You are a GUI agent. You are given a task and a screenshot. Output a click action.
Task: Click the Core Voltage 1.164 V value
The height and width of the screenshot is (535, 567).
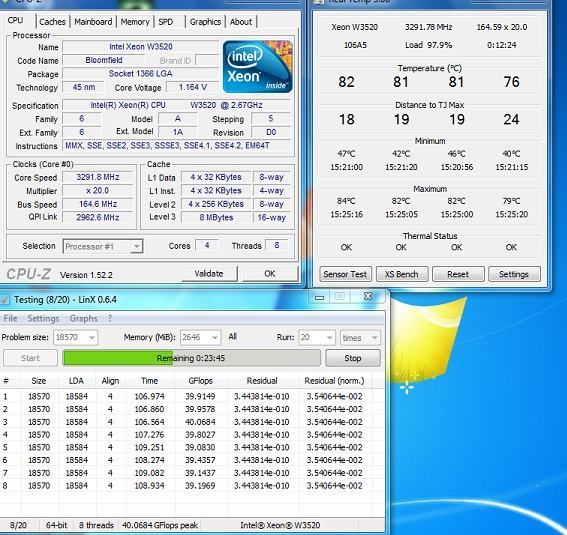(x=192, y=87)
